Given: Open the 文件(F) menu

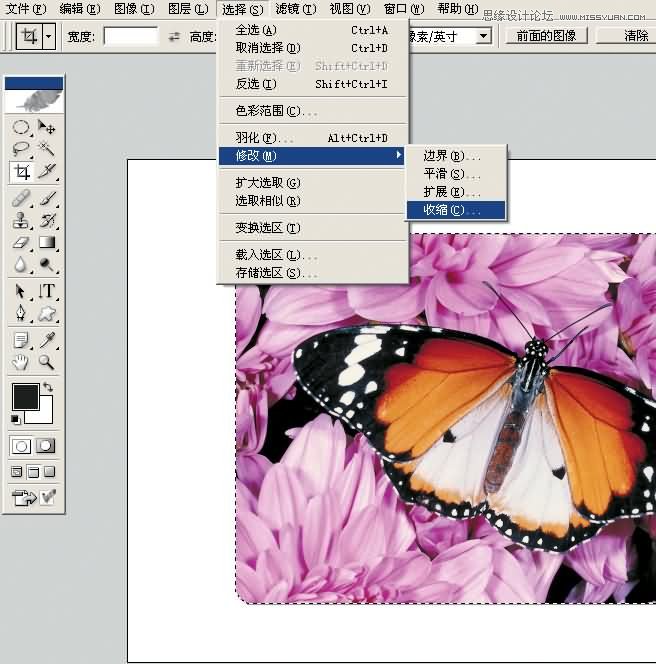Looking at the screenshot, I should pos(26,9).
